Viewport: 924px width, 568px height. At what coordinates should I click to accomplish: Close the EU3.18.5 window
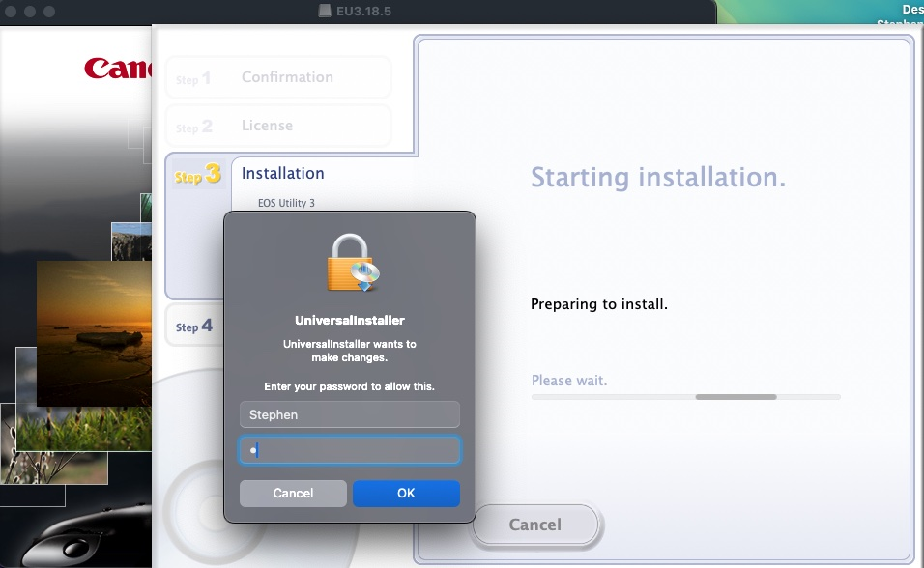pos(11,11)
